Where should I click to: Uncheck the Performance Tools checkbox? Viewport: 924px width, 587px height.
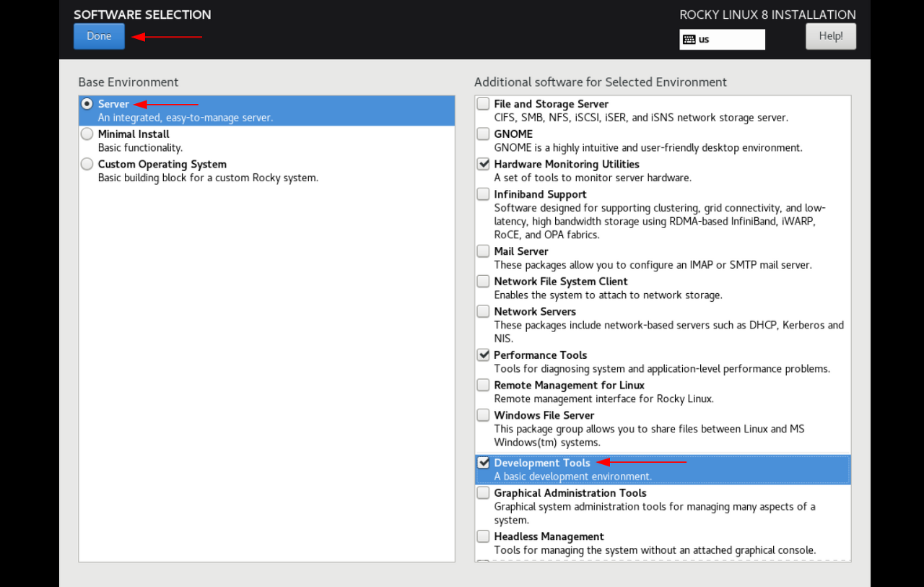point(483,355)
